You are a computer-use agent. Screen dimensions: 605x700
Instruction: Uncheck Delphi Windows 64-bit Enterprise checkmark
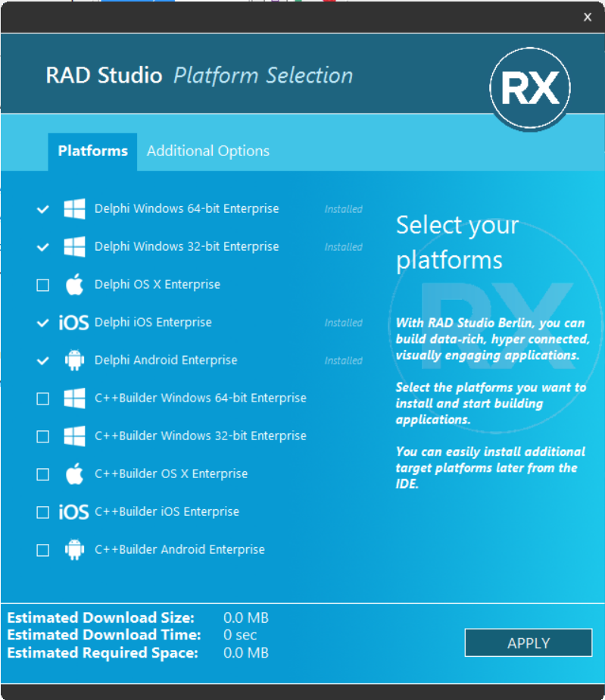[43, 209]
